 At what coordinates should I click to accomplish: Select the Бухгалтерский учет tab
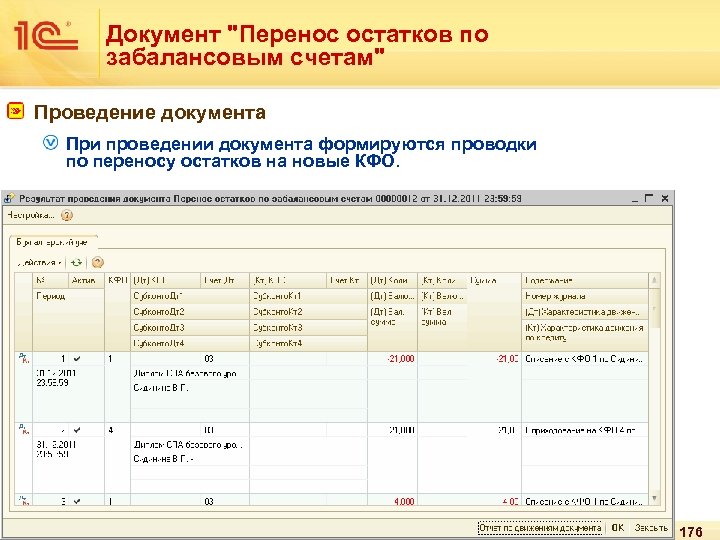pos(52,242)
